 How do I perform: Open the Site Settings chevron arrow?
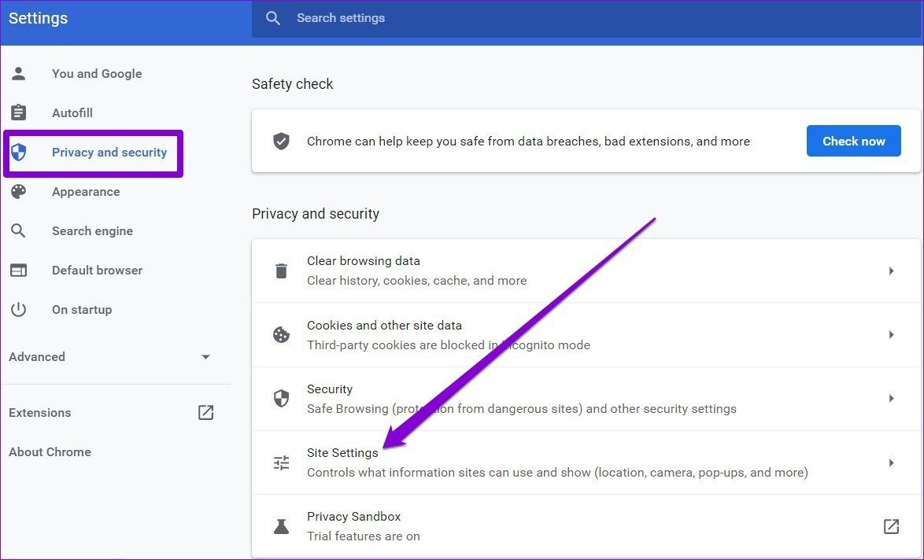(892, 462)
